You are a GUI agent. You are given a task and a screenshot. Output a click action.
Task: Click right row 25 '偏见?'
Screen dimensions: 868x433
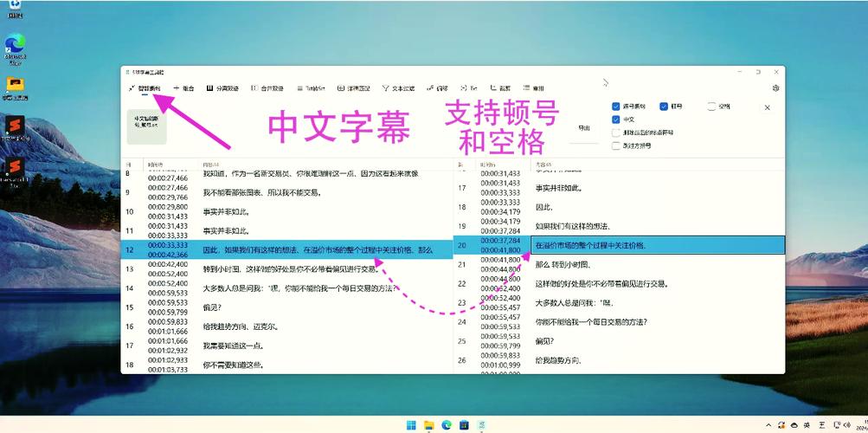click(619, 341)
